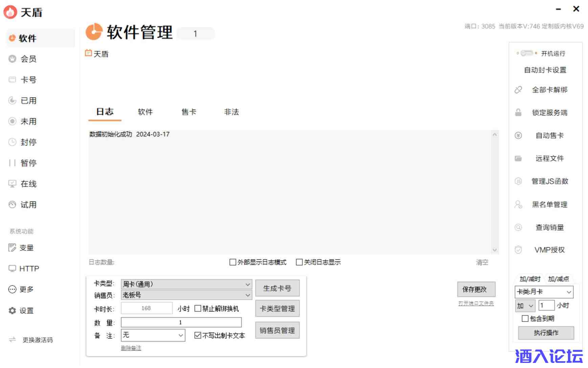Click the generate card number button

(277, 288)
